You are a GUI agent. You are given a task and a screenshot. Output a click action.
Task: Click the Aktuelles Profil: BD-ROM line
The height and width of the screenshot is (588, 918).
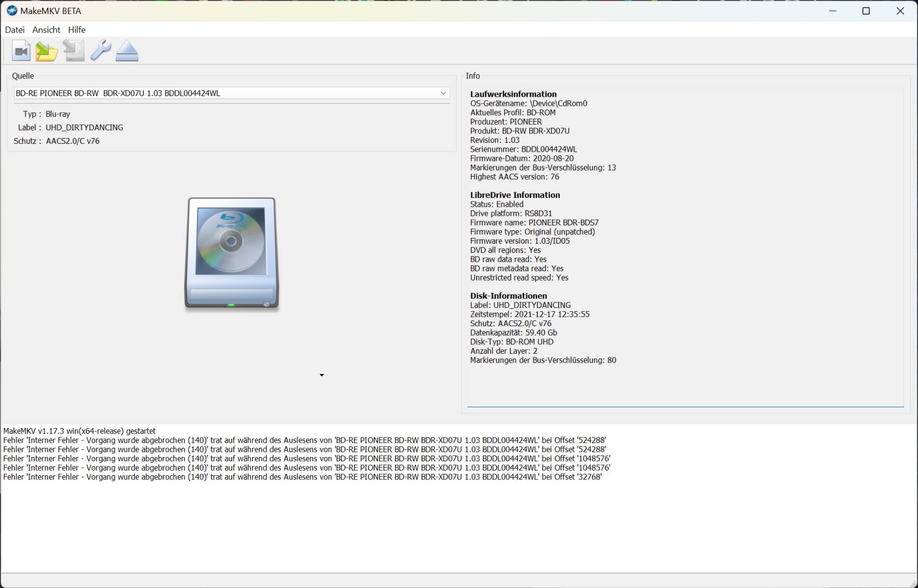pos(513,112)
